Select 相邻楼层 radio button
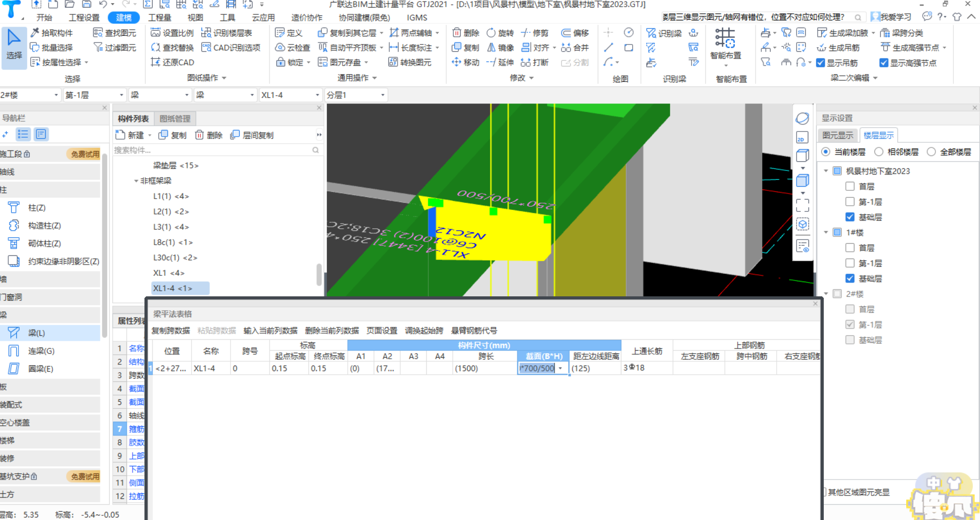Image resolution: width=980 pixels, height=520 pixels. tap(879, 152)
